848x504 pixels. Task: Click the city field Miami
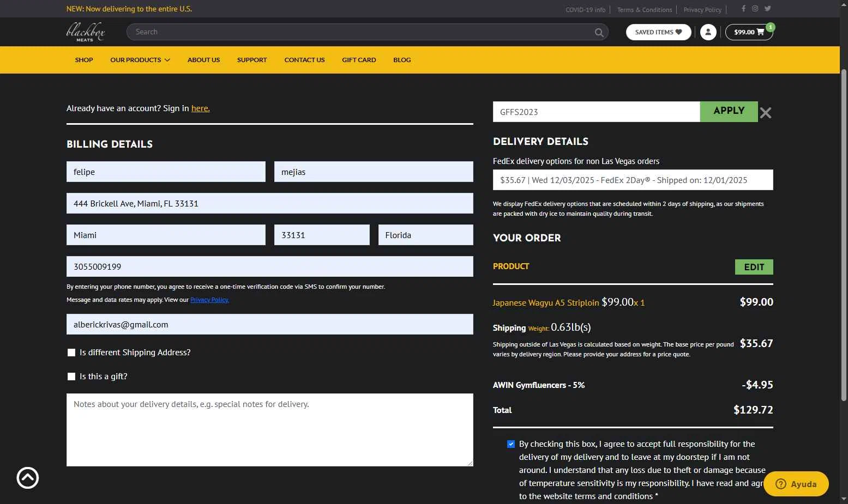(x=166, y=235)
